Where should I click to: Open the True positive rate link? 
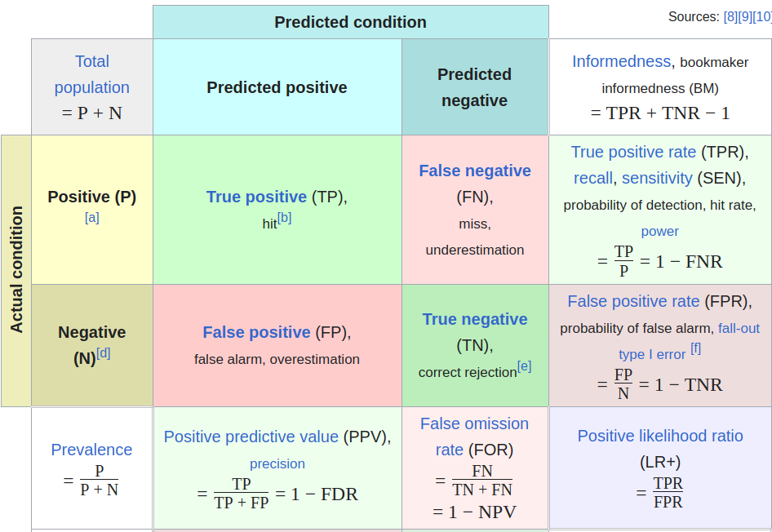[633, 152]
